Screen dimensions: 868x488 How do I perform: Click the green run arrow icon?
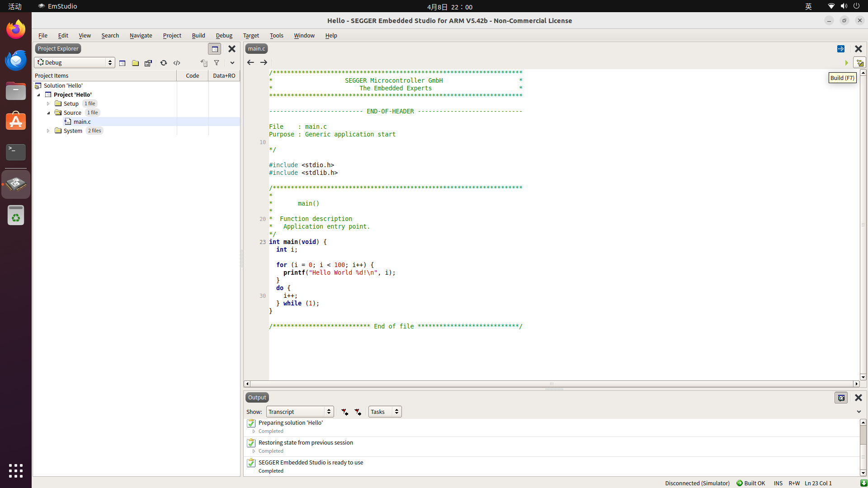point(846,63)
